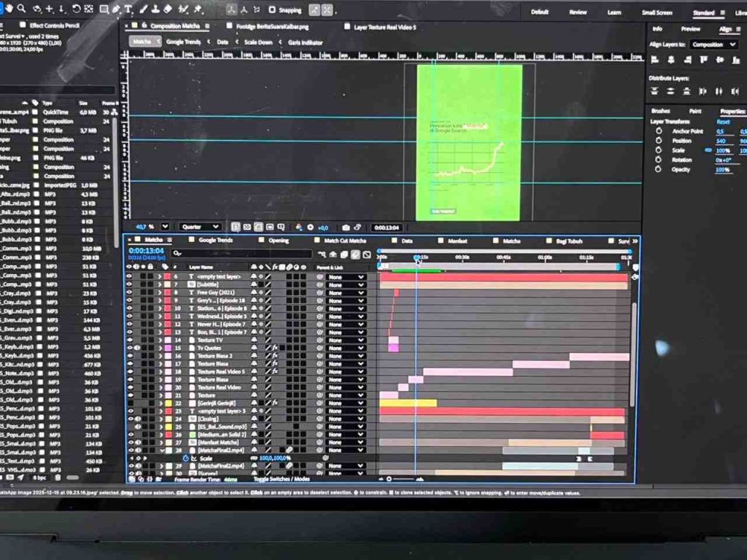Screen dimensions: 747x560
Task: Click the Tv Quotes layer label color swatch
Action: (168, 348)
